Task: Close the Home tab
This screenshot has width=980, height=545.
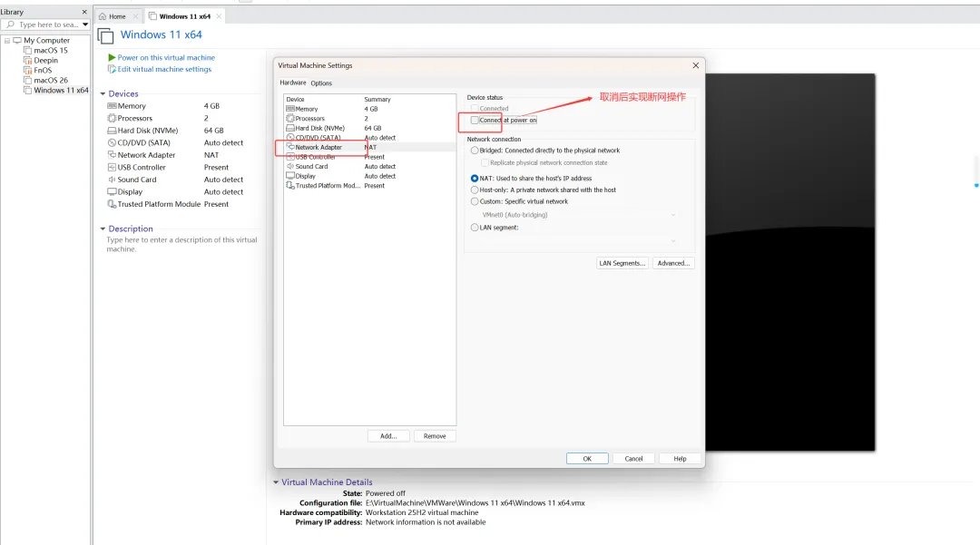Action: (135, 16)
